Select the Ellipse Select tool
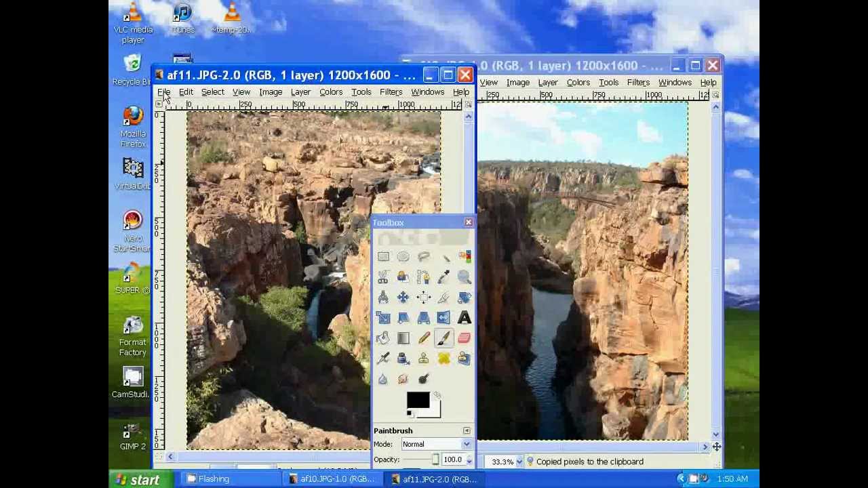Image resolution: width=868 pixels, height=488 pixels. pyautogui.click(x=403, y=257)
